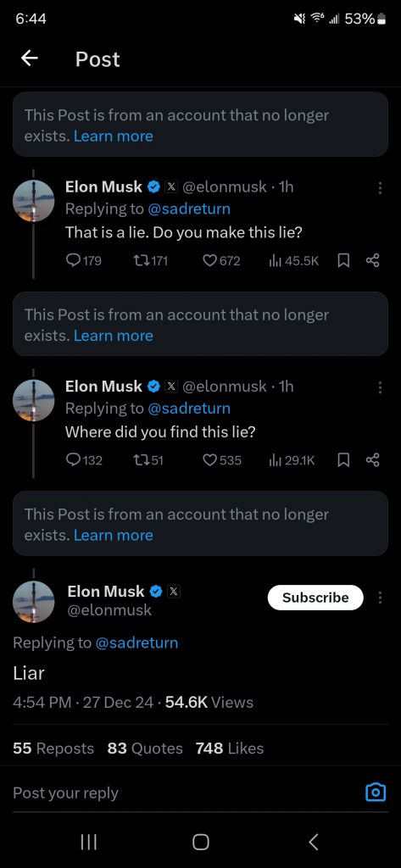This screenshot has height=868, width=401.
Task: Open the first "Learn more" link
Action: click(x=114, y=136)
